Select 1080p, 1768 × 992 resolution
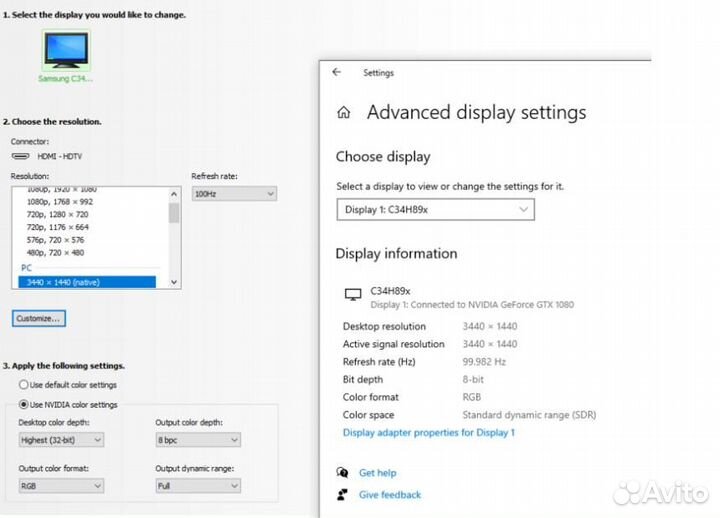The height and width of the screenshot is (518, 720). [60, 202]
